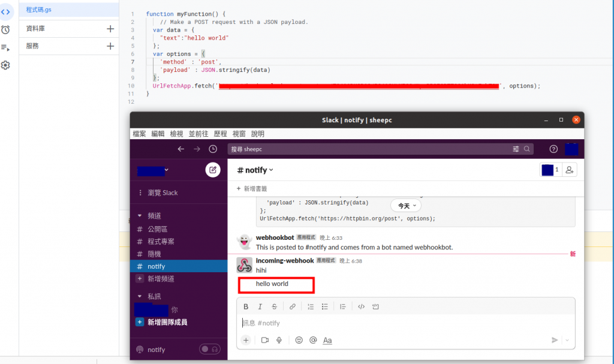Toggle the notify huddle headphone switch
The width and height of the screenshot is (614, 364).
(x=209, y=349)
